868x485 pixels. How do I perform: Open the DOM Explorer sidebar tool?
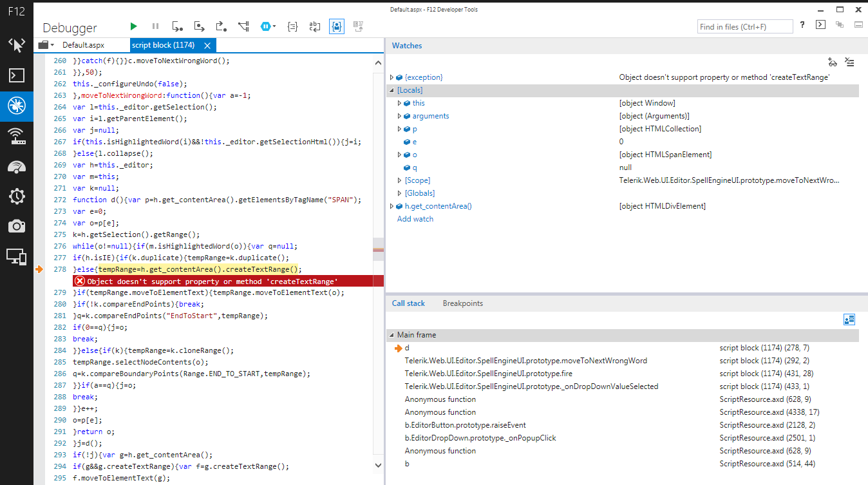[17, 44]
